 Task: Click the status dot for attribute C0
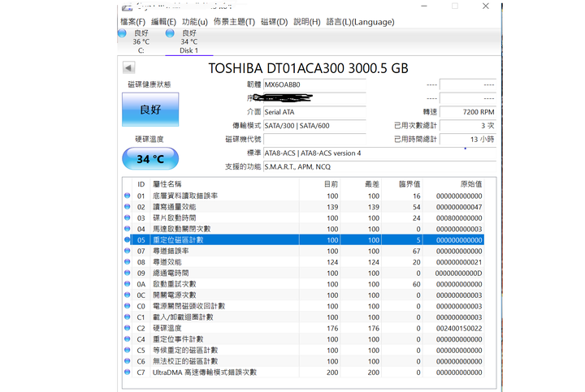click(128, 306)
